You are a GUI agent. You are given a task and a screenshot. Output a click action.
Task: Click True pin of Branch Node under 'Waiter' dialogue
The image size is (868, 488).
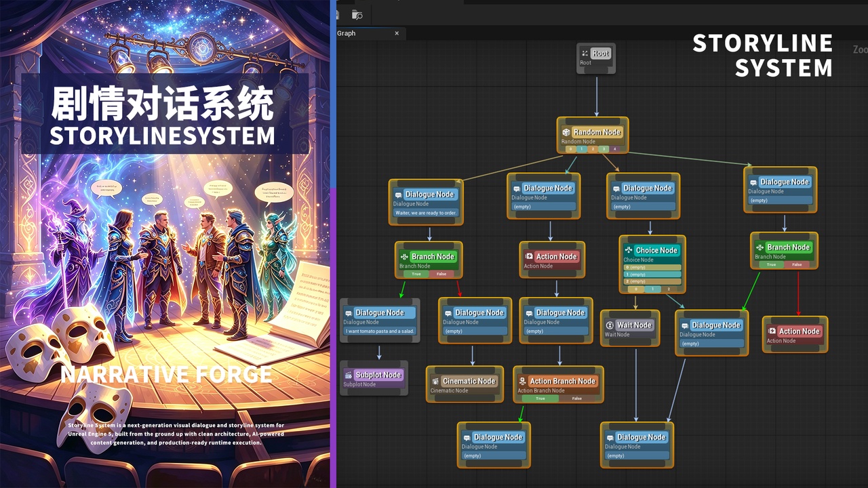coord(416,274)
